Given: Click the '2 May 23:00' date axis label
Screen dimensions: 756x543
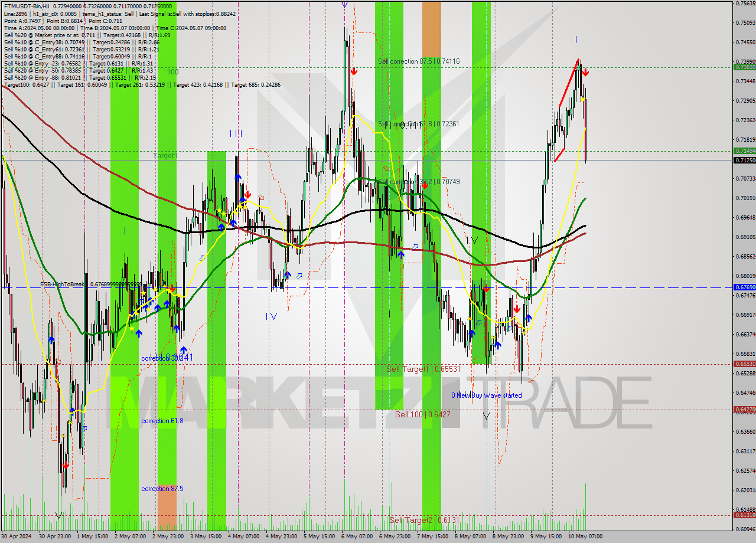Looking at the screenshot, I should click(x=169, y=537).
